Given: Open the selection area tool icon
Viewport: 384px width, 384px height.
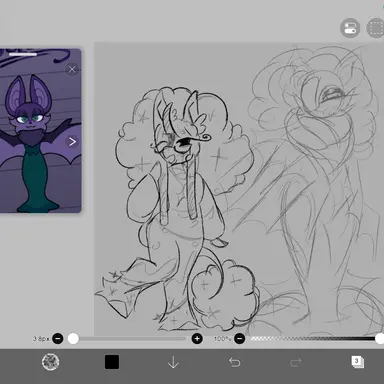Looking at the screenshot, I should pyautogui.click(x=376, y=28).
